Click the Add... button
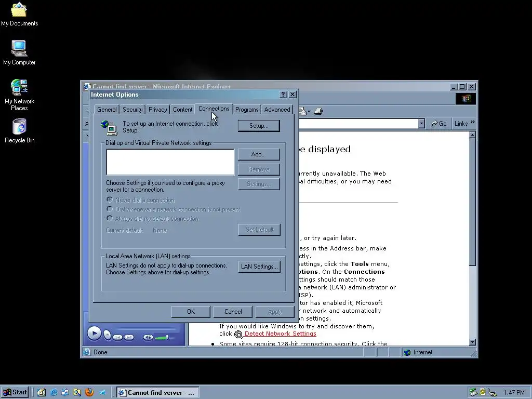532x399 pixels. (259, 154)
